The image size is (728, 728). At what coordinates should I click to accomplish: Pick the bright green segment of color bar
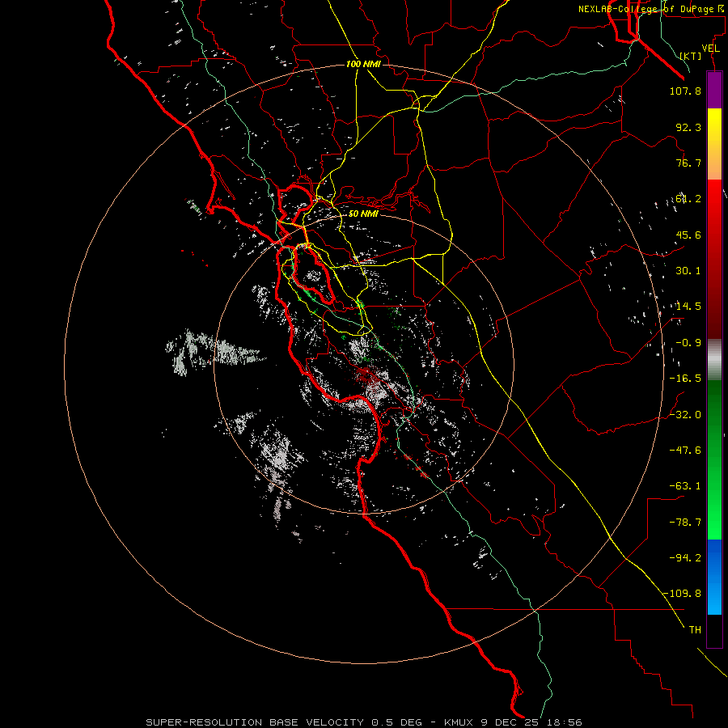tap(714, 459)
